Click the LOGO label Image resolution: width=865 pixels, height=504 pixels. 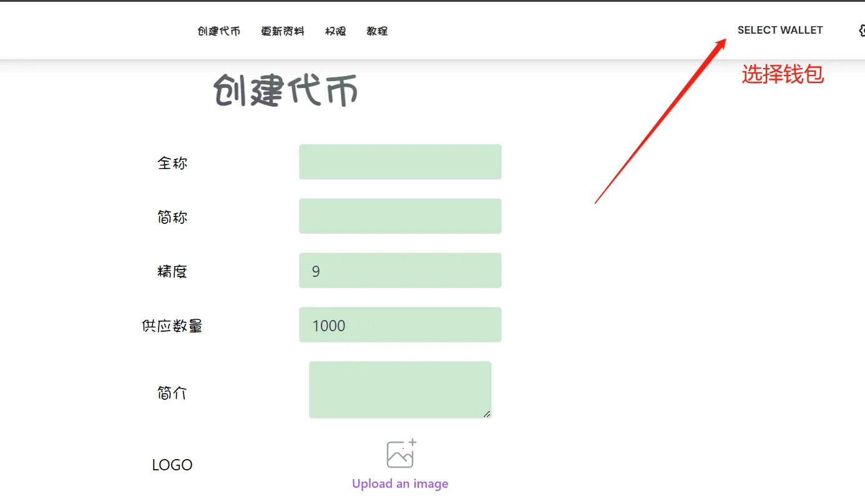(172, 465)
